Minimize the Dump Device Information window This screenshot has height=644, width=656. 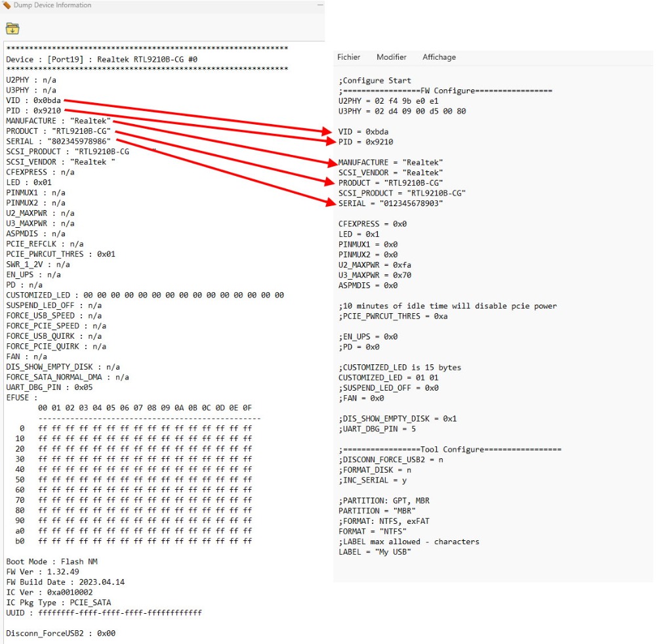(x=319, y=5)
